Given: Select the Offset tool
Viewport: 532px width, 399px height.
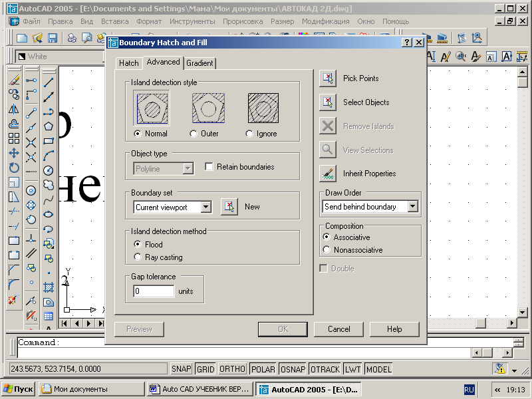Looking at the screenshot, I should point(14,124).
